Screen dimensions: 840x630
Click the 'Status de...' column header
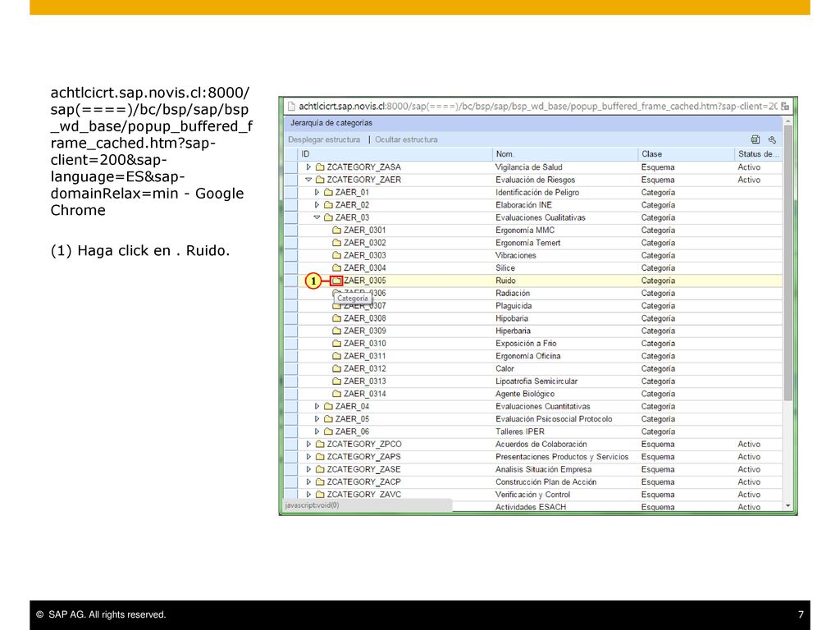(759, 153)
